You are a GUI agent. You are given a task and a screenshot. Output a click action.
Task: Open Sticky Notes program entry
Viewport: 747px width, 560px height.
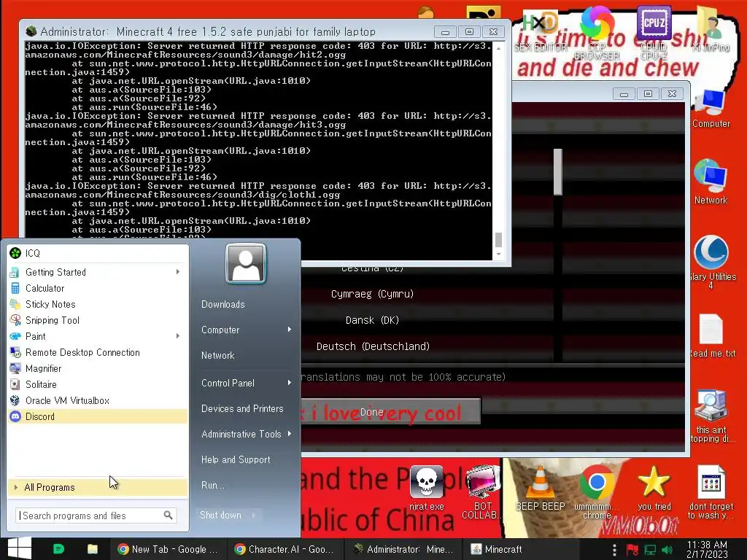(97, 304)
